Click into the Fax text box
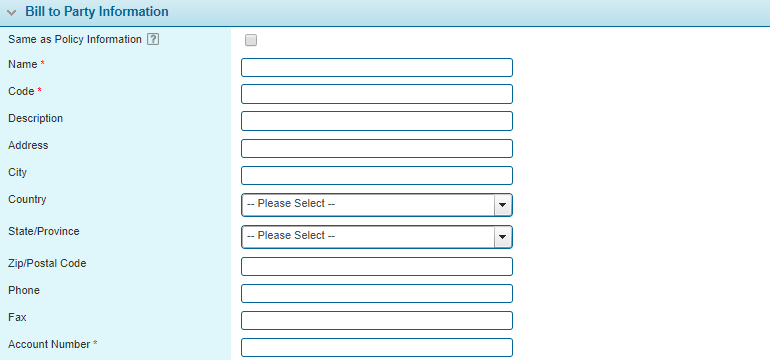The height and width of the screenshot is (360, 770). pos(377,320)
